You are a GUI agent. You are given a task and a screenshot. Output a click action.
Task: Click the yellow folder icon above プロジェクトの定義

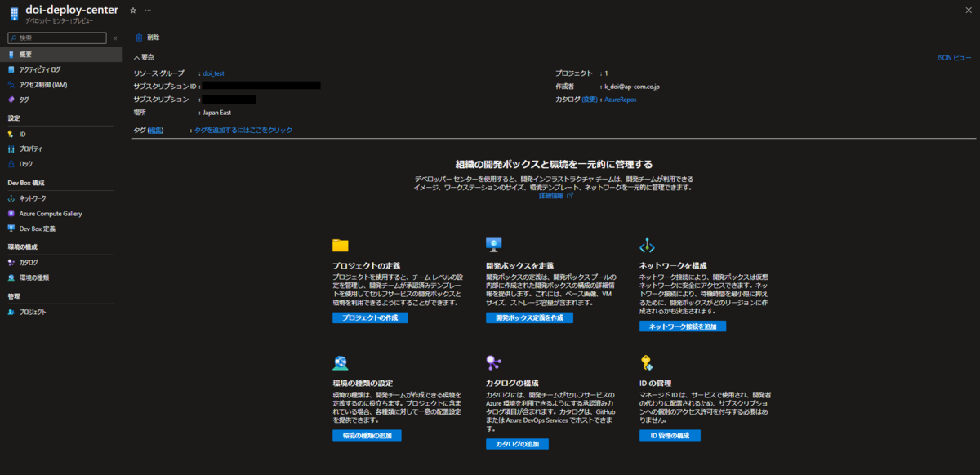(341, 246)
